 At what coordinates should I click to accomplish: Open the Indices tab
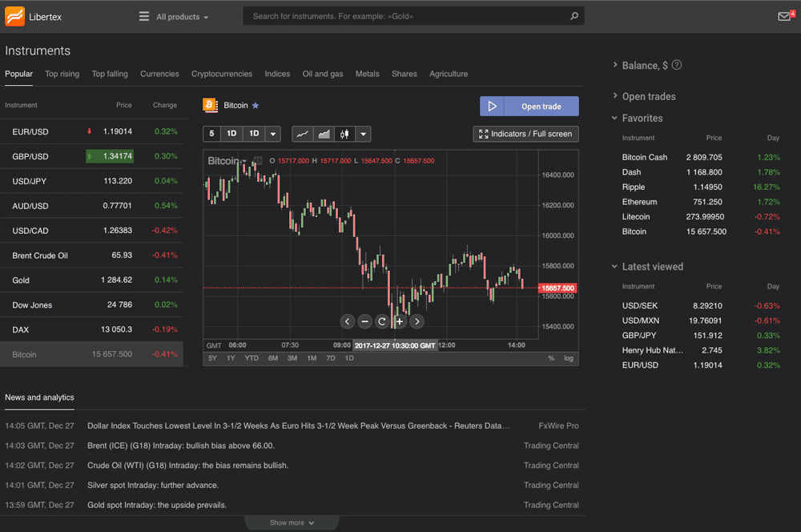coord(277,74)
